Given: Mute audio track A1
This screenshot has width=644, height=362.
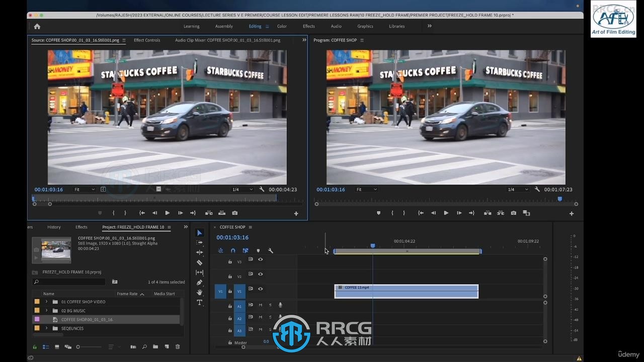Looking at the screenshot, I should (260, 305).
